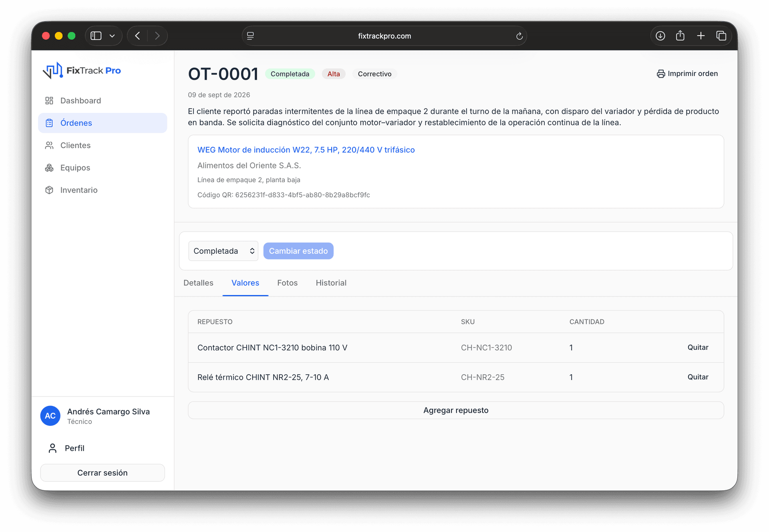Open the Historial tab
The height and width of the screenshot is (532, 769).
[331, 283]
